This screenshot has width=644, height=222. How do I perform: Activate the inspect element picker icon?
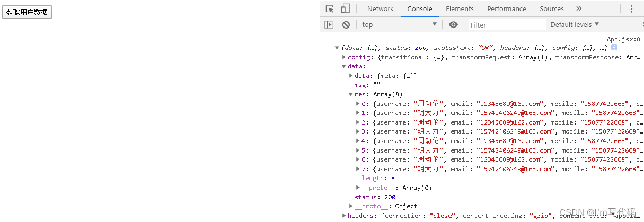point(330,8)
